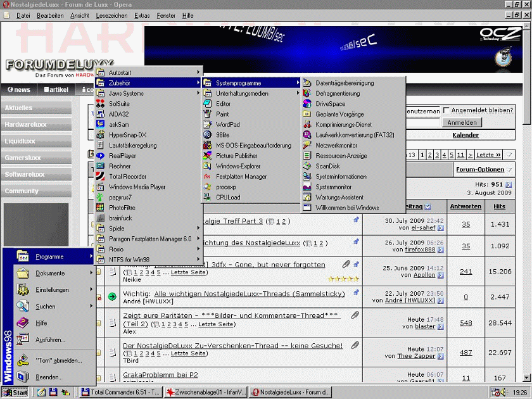Open Editor icon in Zubehör
Image resolution: width=532 pixels, height=399 pixels.
207,103
